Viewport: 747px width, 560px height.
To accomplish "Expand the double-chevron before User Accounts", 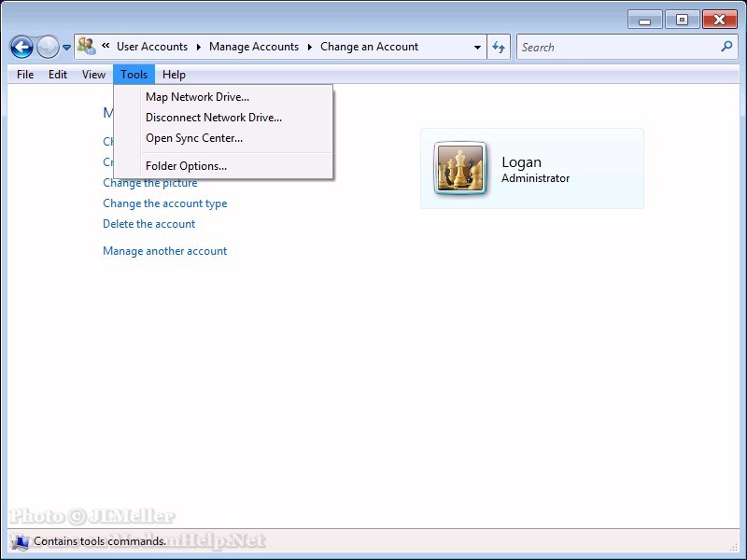I will click(x=106, y=47).
